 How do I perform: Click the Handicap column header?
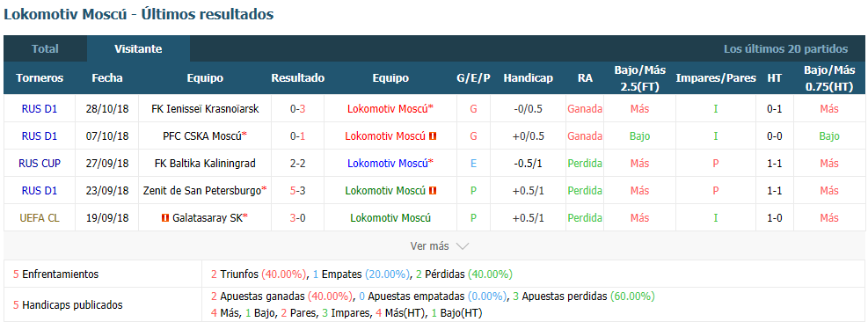coord(529,78)
